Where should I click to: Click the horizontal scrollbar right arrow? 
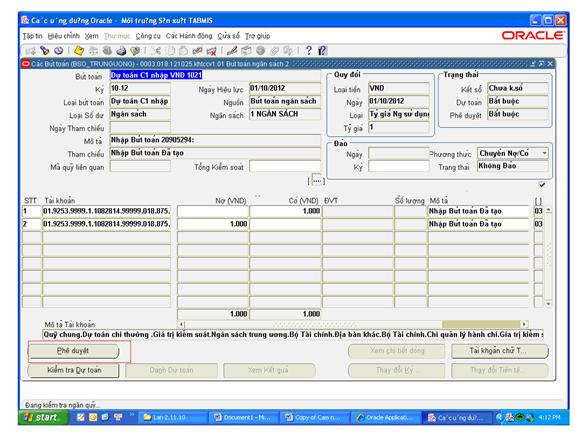pos(525,324)
